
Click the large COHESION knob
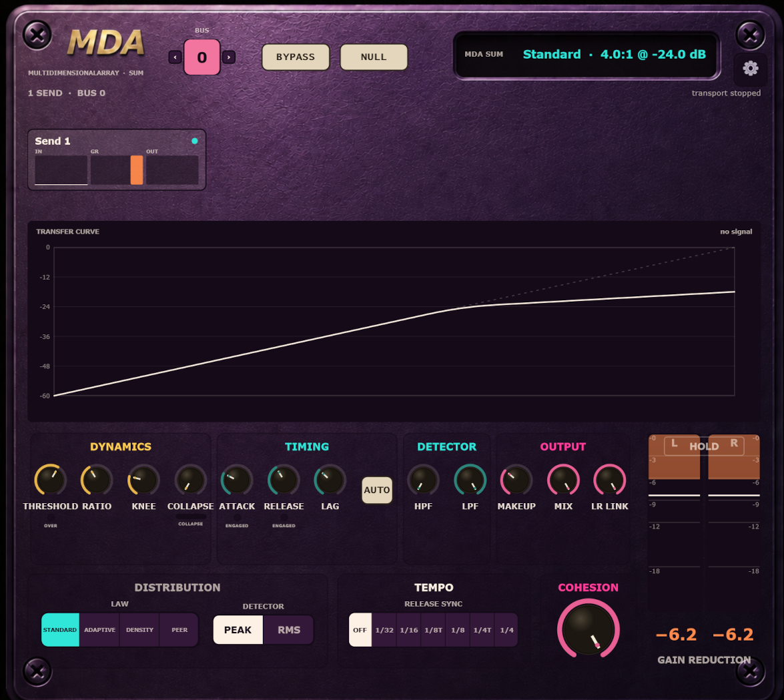point(588,629)
